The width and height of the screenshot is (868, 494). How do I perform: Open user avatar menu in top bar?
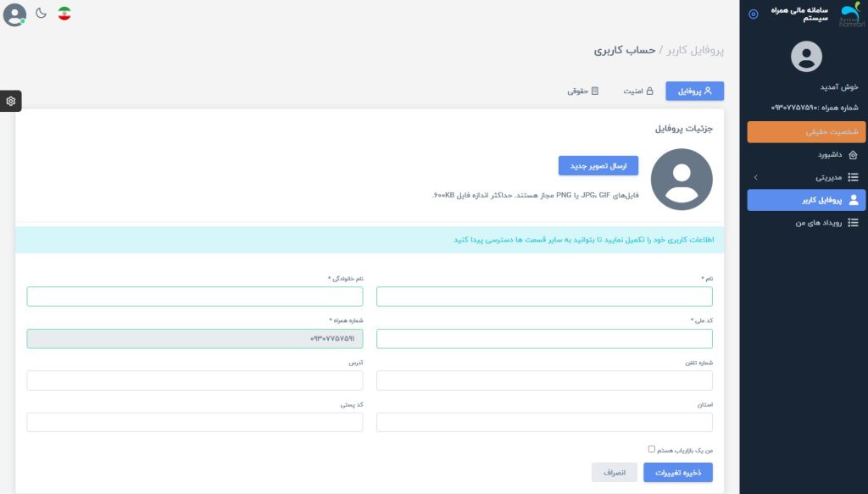[x=14, y=14]
